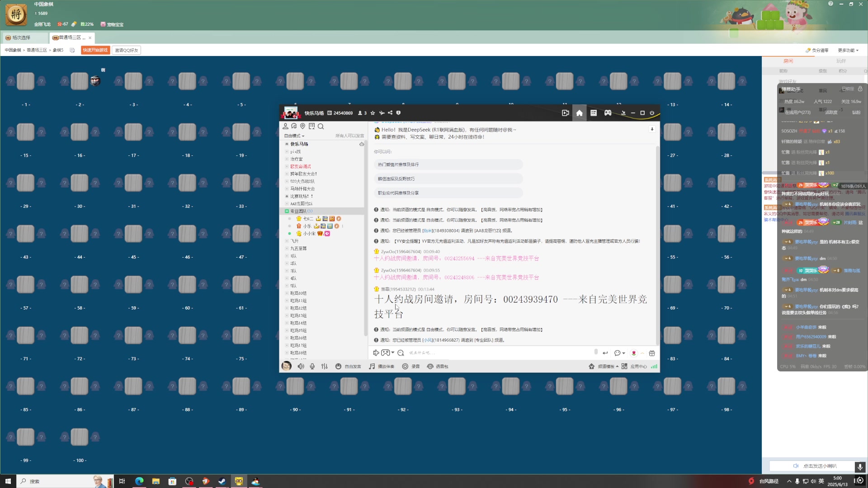Image resolution: width=868 pixels, height=488 pixels.
Task: Select the 玩伴 tab in right panel
Action: click(841, 61)
